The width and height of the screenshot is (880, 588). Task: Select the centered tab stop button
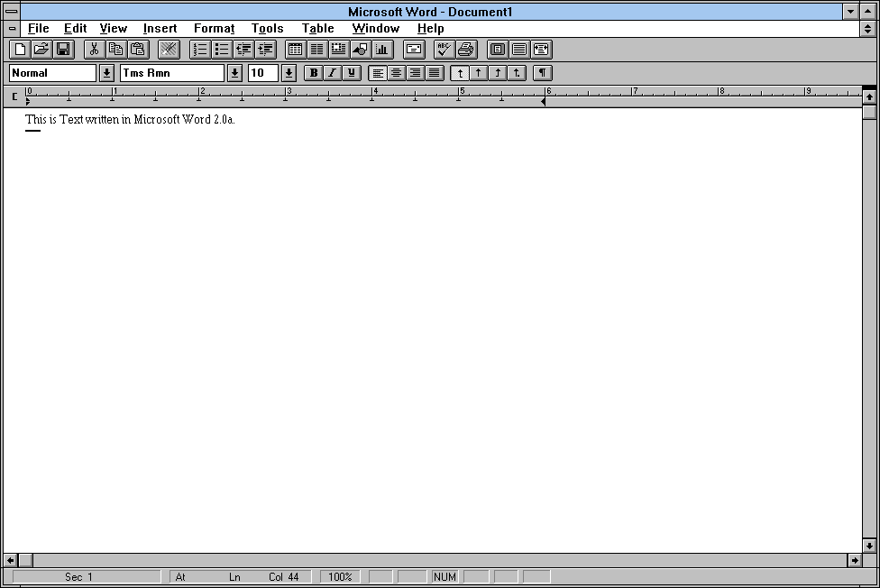click(479, 73)
